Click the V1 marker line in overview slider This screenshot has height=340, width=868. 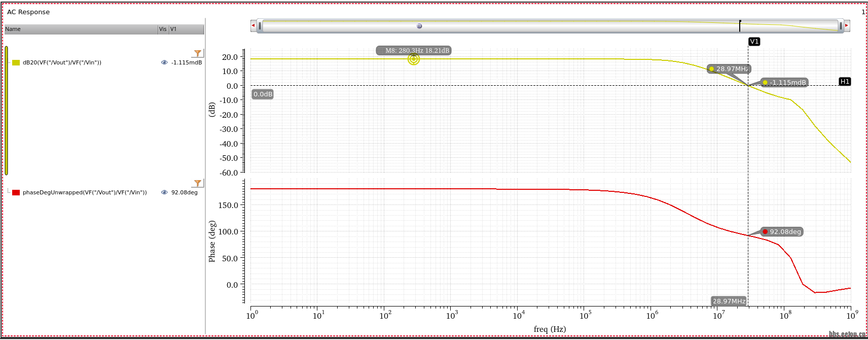click(x=740, y=25)
